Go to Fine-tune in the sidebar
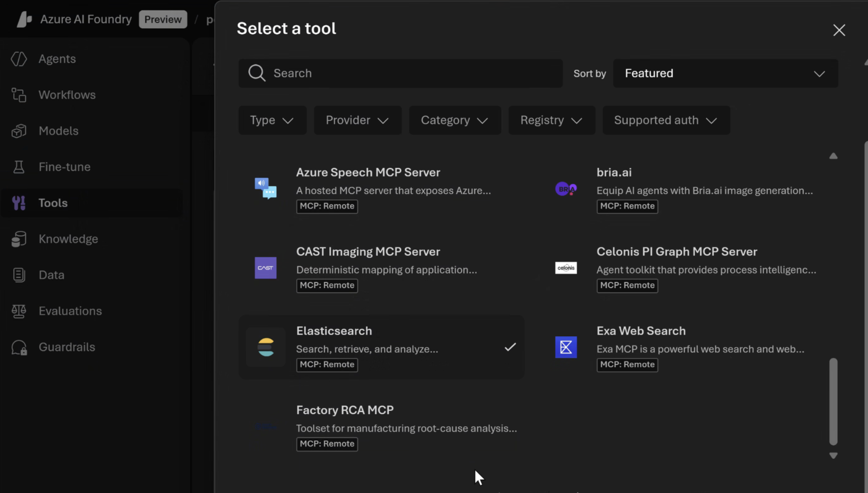868x493 pixels. [64, 167]
